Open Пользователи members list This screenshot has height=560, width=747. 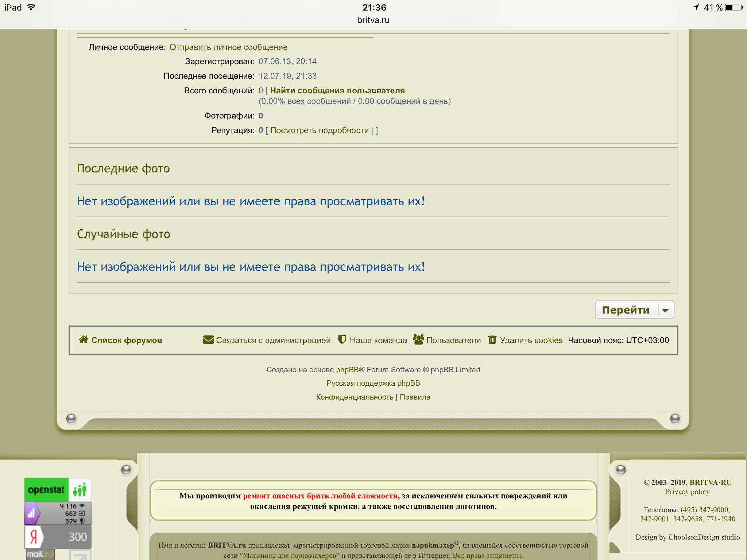click(453, 340)
